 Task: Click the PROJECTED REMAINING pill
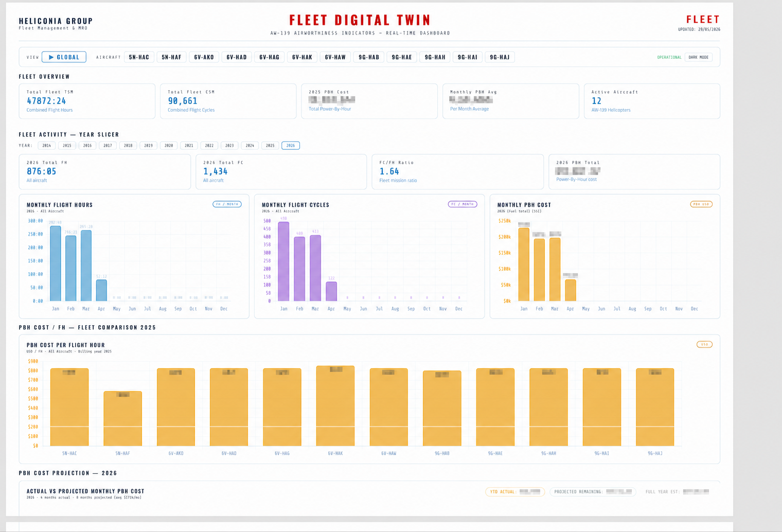click(593, 492)
